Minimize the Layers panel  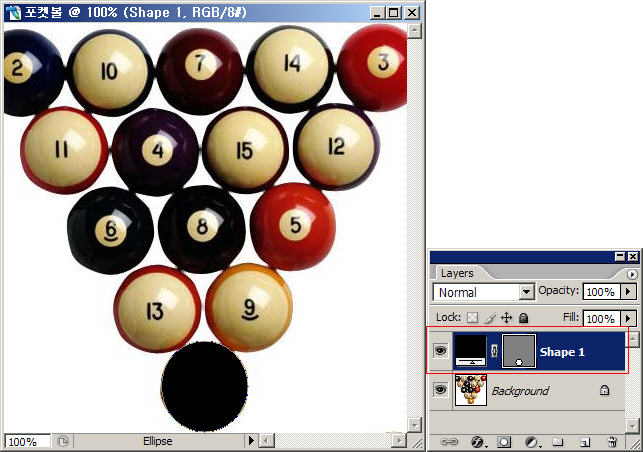[x=620, y=257]
